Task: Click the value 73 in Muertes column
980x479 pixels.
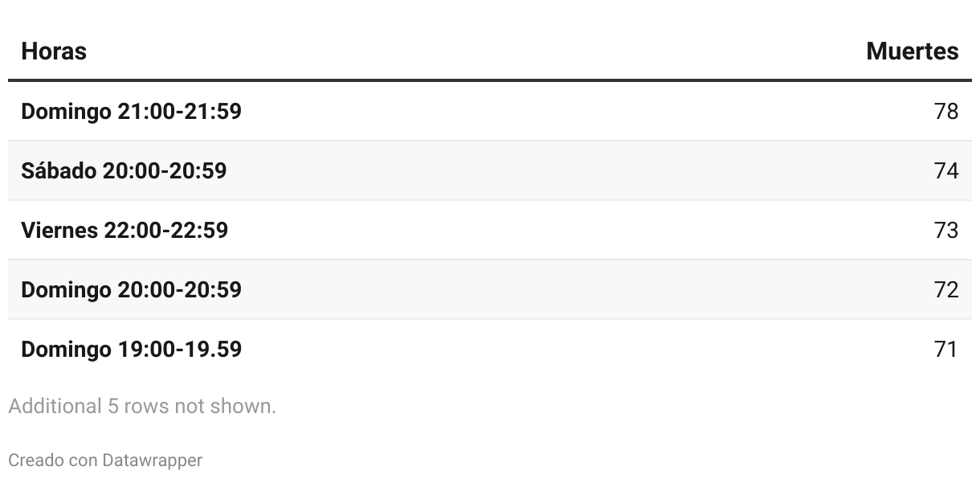Action: pos(946,230)
